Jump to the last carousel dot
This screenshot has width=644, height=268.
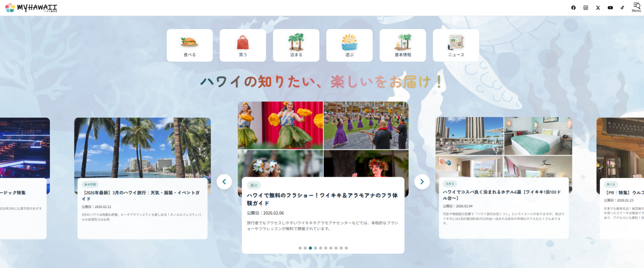pos(346,248)
